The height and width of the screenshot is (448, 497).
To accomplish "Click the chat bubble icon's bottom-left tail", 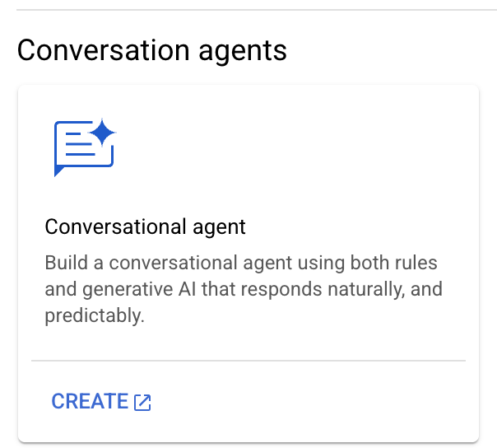I will pyautogui.click(x=58, y=170).
